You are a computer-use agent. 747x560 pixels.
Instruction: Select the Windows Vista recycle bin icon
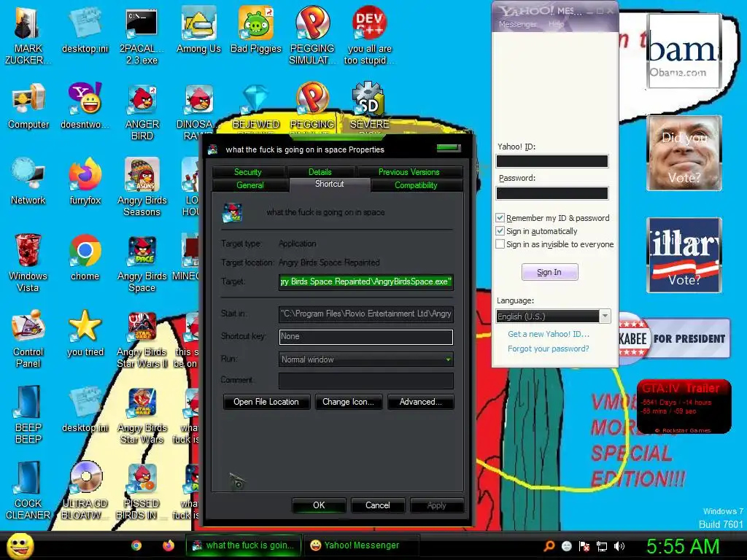tap(28, 262)
